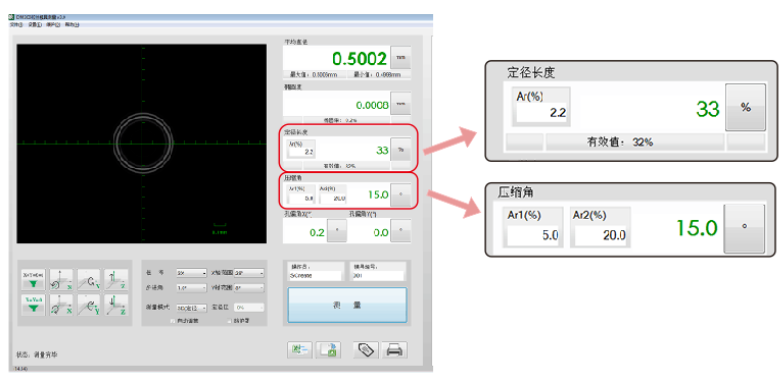783x377 pixels.
Task: Click the X+Y+θ alignment funnel icon
Action: pos(33,280)
